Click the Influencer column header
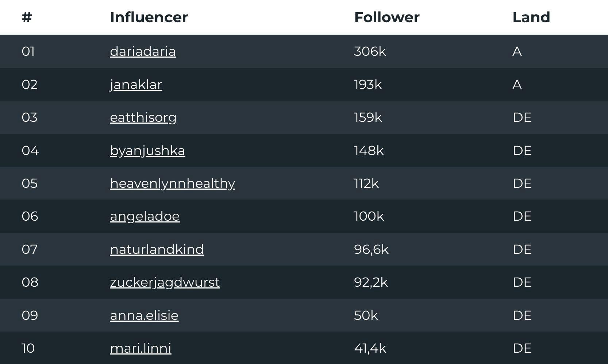 [149, 17]
